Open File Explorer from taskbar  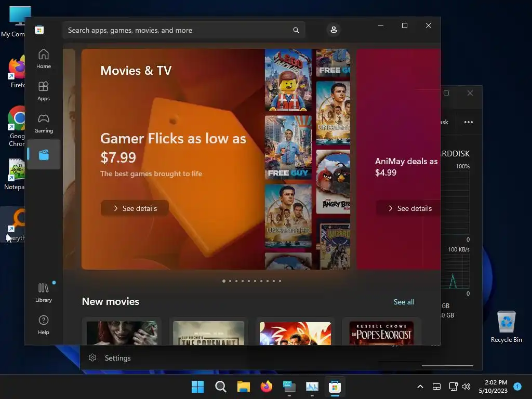tap(243, 387)
